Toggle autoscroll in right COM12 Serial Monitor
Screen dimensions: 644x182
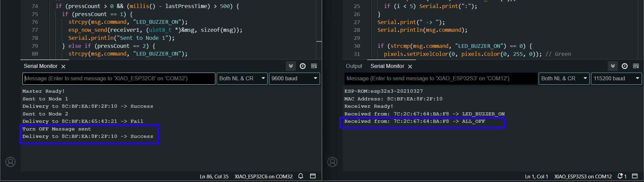[613, 66]
